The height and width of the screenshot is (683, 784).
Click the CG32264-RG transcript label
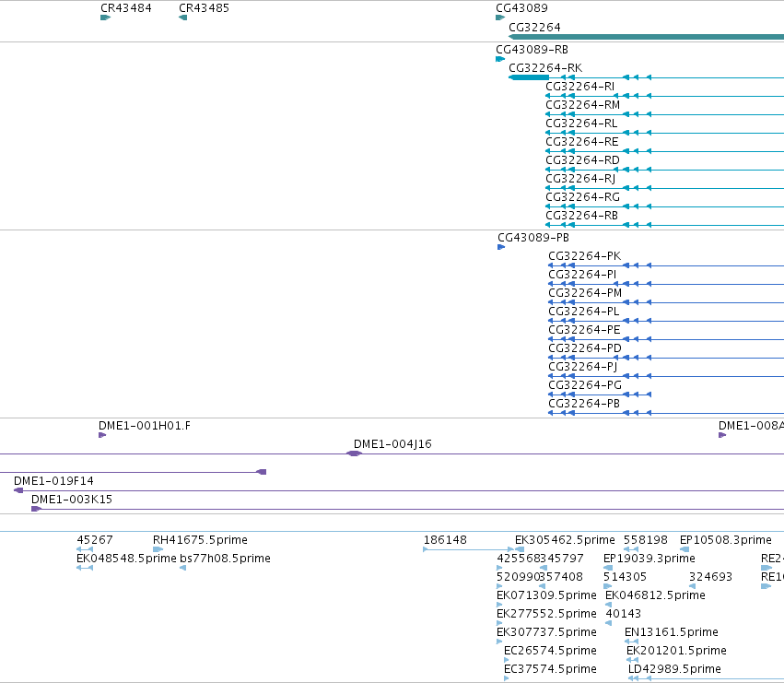click(582, 197)
